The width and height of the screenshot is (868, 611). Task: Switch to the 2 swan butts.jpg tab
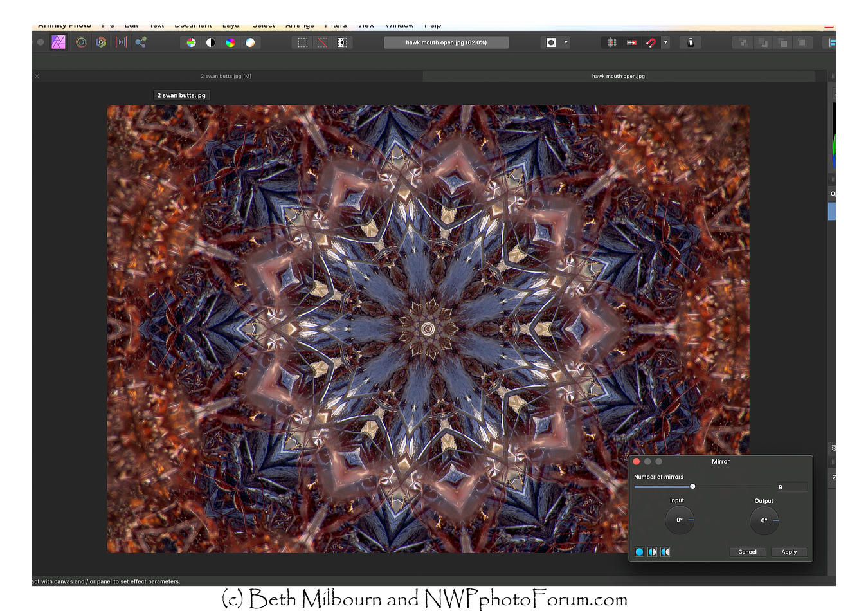(x=226, y=76)
